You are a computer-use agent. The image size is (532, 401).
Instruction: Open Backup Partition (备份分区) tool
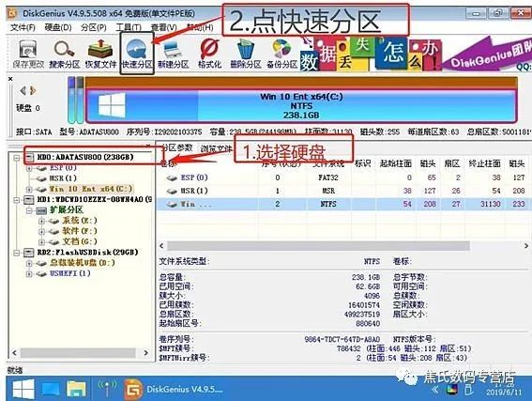tap(281, 54)
